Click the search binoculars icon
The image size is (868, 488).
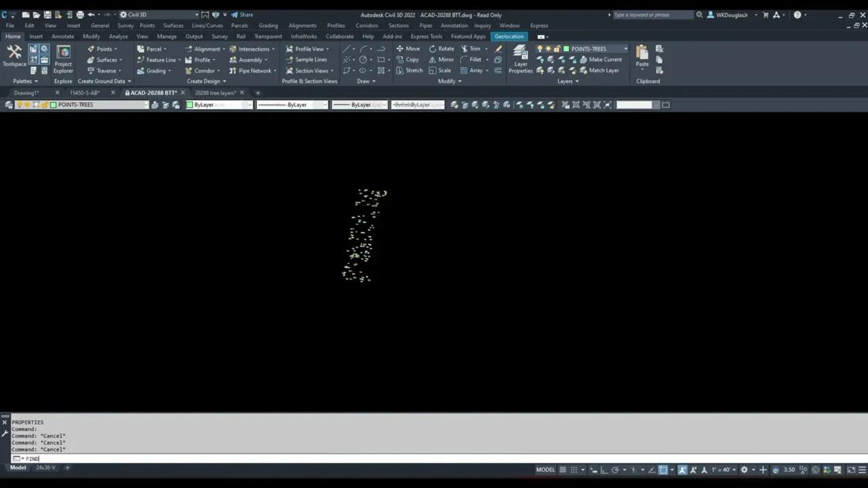[x=699, y=15]
